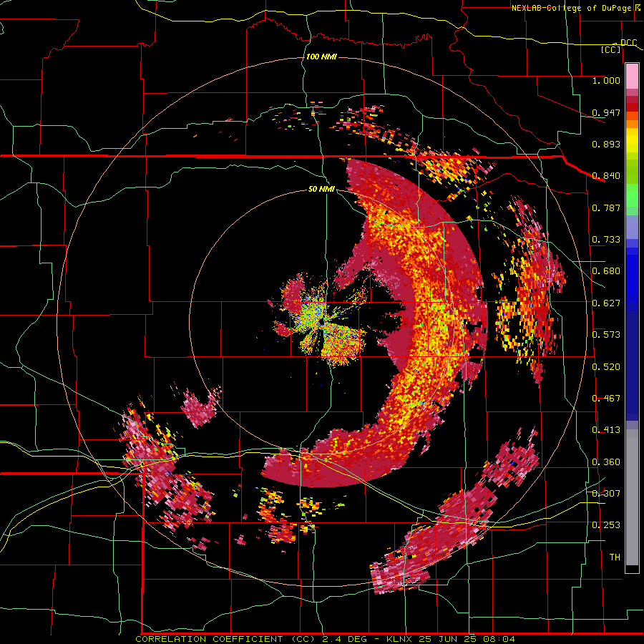644x644 pixels.
Task: Pick the bright green segment of the color bar
Action: click(x=632, y=195)
